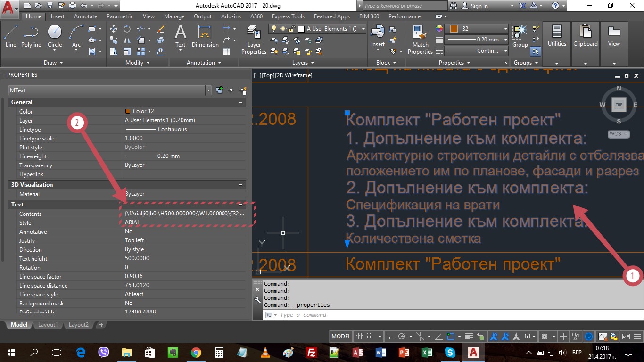Switch to the Annotate ribbon tab
This screenshot has width=644, height=362.
pos(86,16)
